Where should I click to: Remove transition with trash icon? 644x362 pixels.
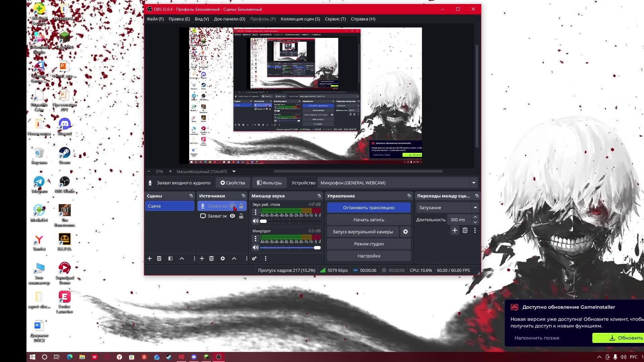pyautogui.click(x=465, y=230)
